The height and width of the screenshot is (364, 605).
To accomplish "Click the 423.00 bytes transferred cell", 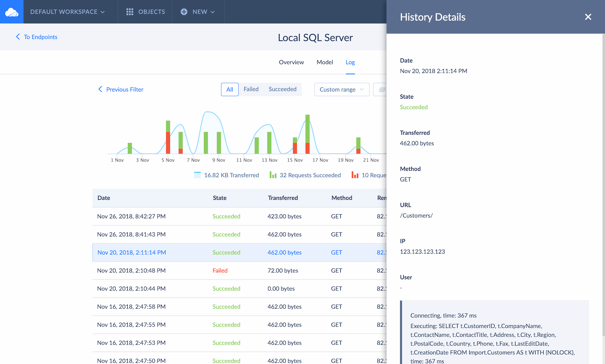I will click(x=284, y=216).
